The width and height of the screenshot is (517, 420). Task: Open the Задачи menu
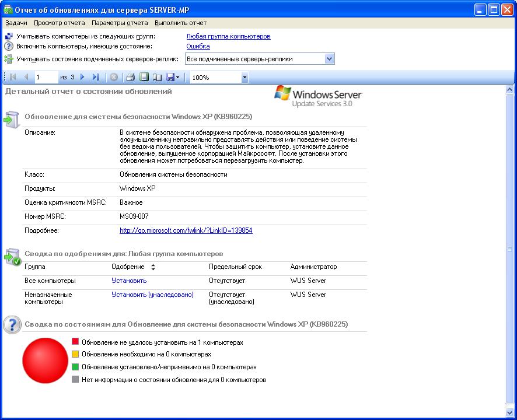click(16, 23)
